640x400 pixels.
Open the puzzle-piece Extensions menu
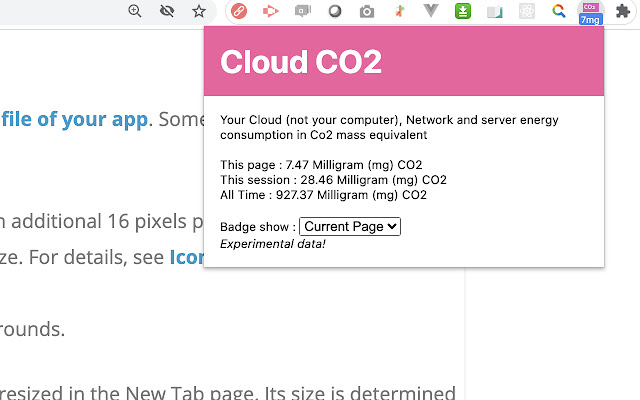pyautogui.click(x=623, y=11)
